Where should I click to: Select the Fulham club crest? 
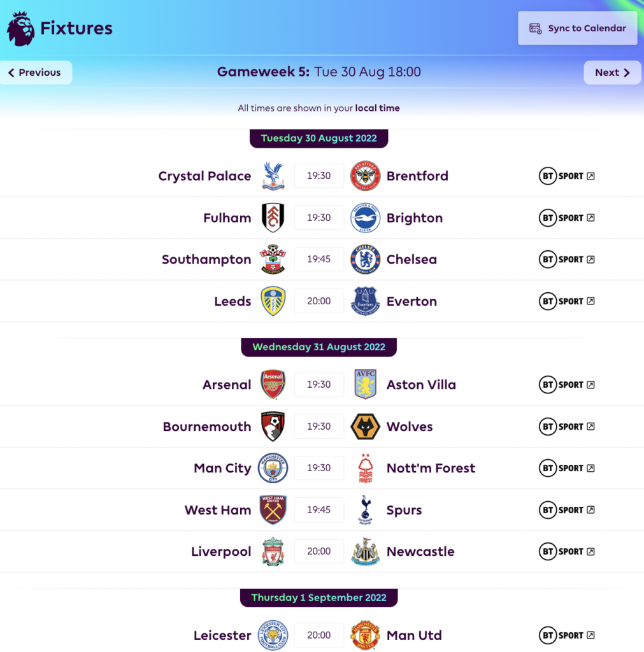tap(273, 217)
